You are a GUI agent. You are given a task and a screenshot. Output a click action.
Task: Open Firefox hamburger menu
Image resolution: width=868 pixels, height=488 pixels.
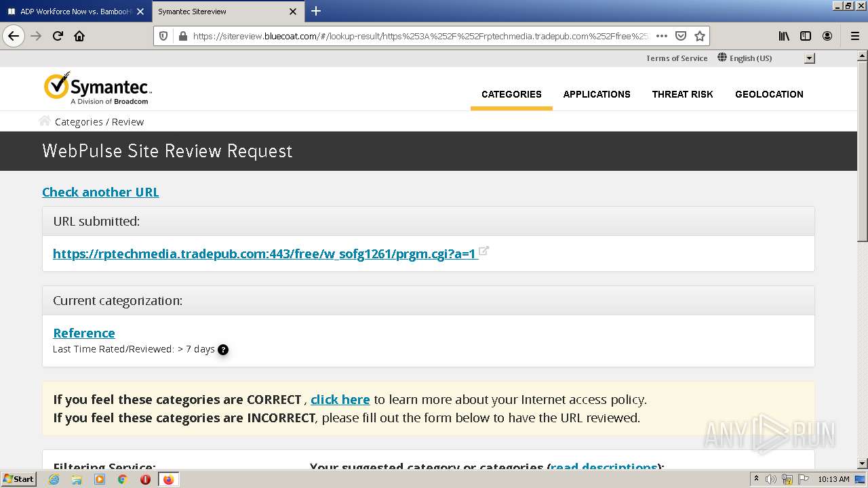(x=854, y=36)
